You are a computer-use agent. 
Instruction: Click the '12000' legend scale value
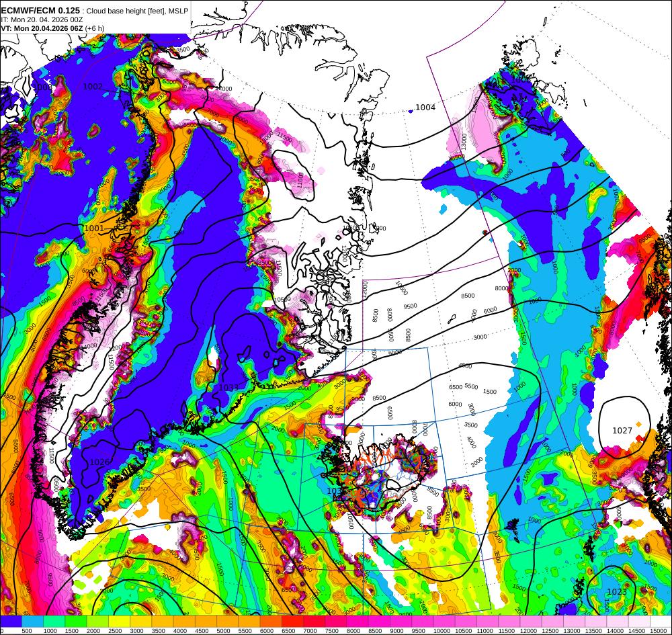pos(529,631)
